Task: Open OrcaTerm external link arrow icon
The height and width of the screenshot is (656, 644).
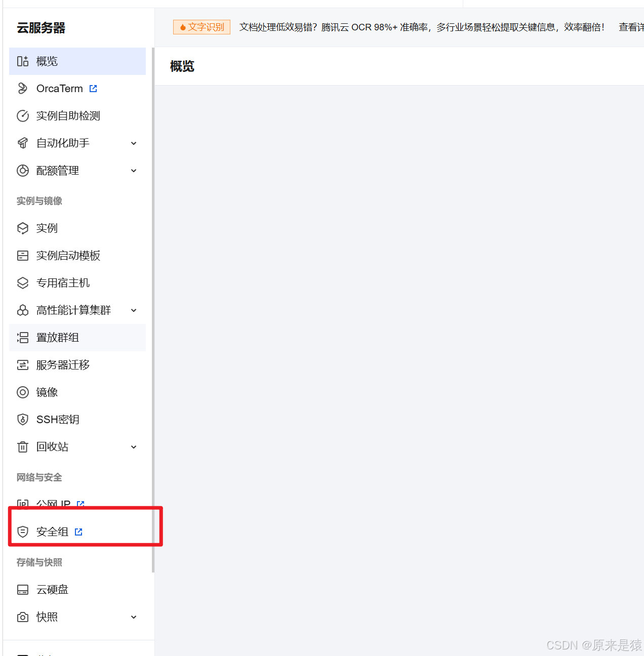Action: [x=93, y=89]
